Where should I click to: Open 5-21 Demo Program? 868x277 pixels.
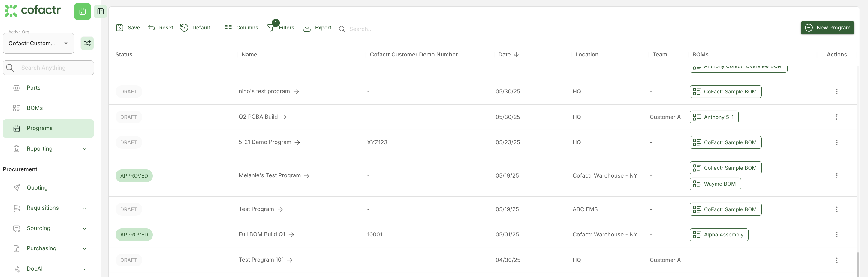(269, 142)
